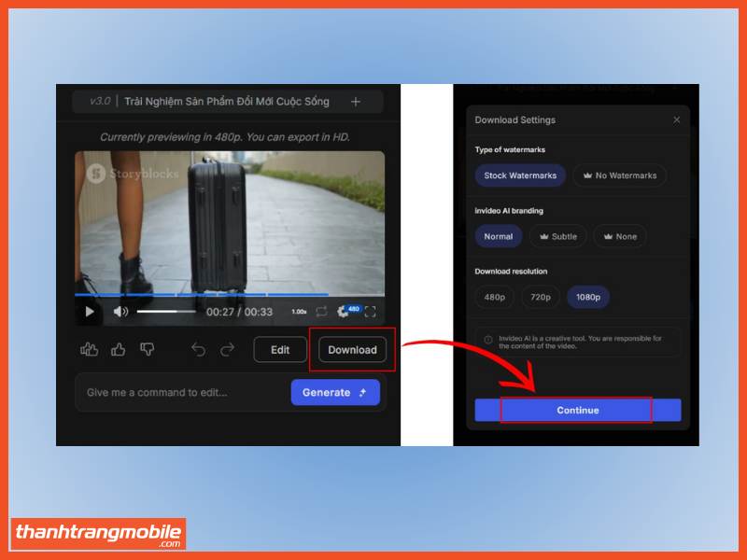
Task: Click 'Currently previewing in 480p' notice text
Action: coord(225,137)
